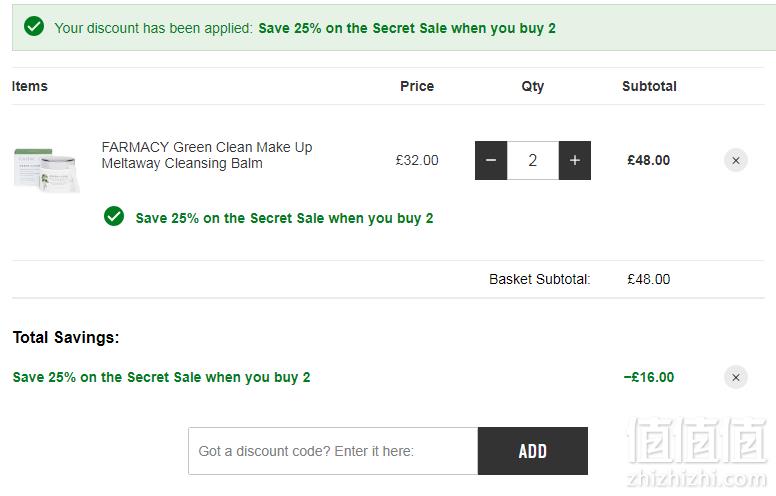776x496 pixels.
Task: Click the Items column header
Action: 30,86
